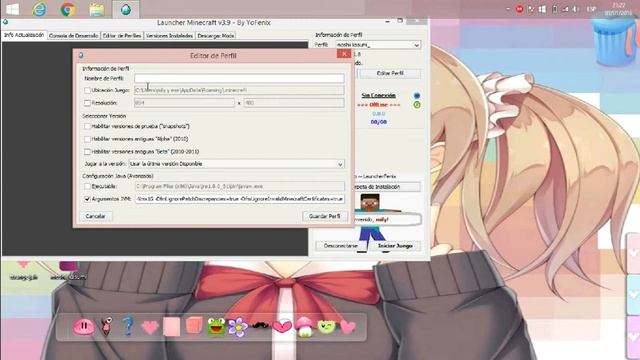The image size is (640, 360).
Task: Open Google Chrome from taskbar
Action: pyautogui.click(x=68, y=9)
